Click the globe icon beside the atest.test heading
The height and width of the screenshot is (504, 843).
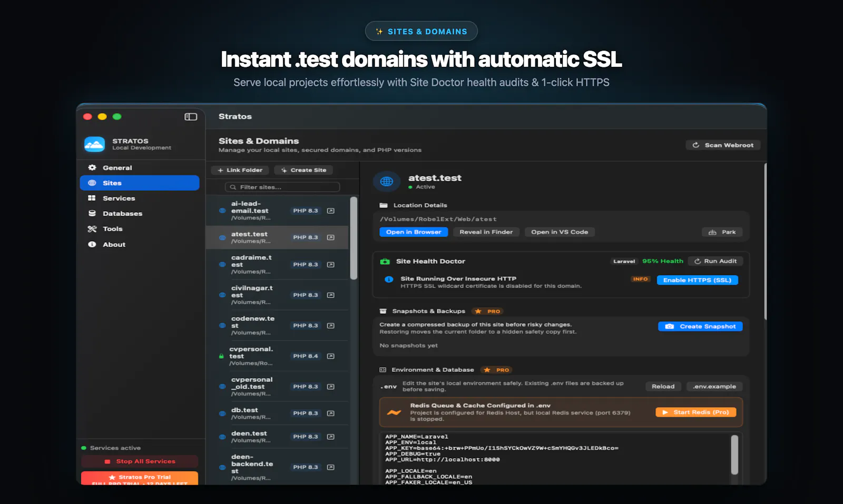(x=387, y=182)
